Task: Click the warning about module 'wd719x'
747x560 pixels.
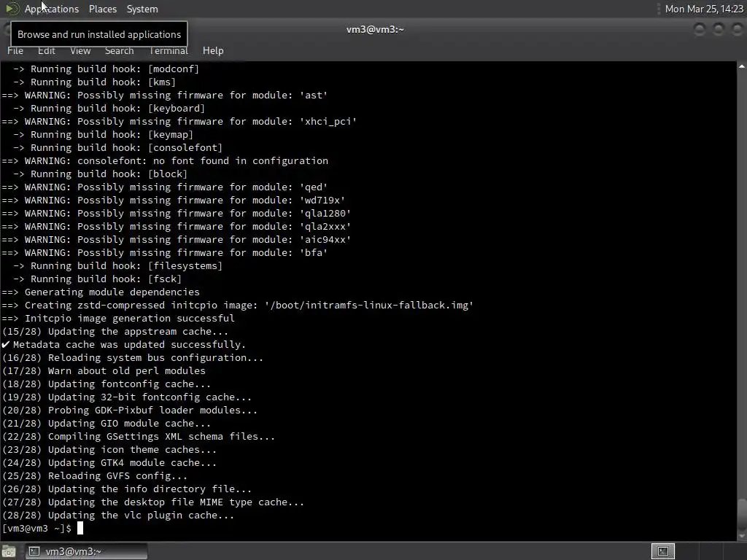Action: tap(174, 201)
